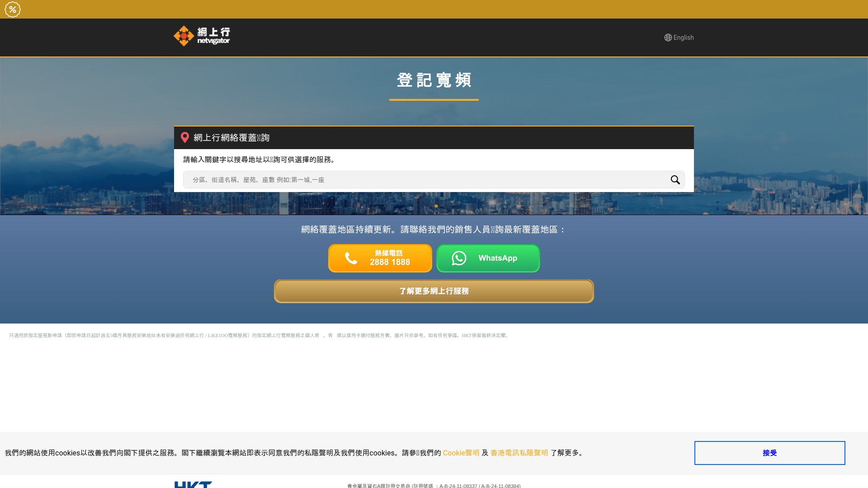Screen dimensions: 868x488
Task: Select the orange carousel dot indicator
Action: click(436, 206)
